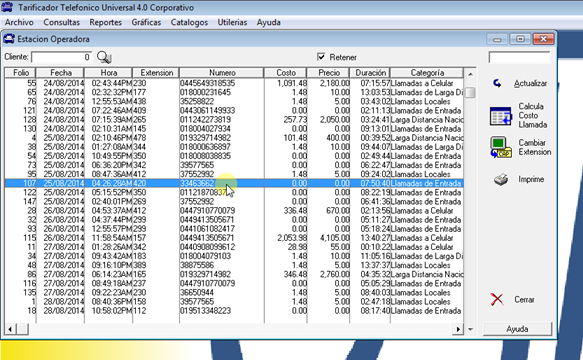Image resolution: width=583 pixels, height=360 pixels.
Task: Click the Cerrar button label
Action: click(524, 300)
